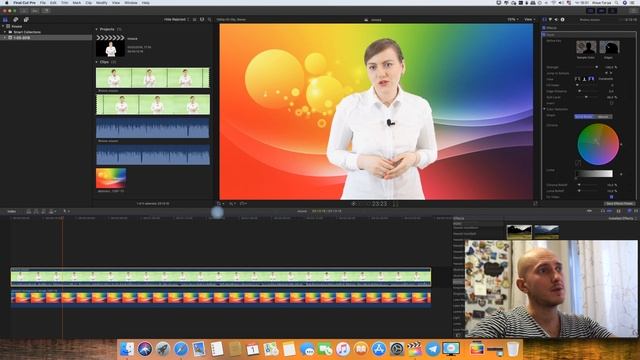Viewport: 640px width, 360px height.
Task: Click the timeline Index button
Action: [11, 211]
